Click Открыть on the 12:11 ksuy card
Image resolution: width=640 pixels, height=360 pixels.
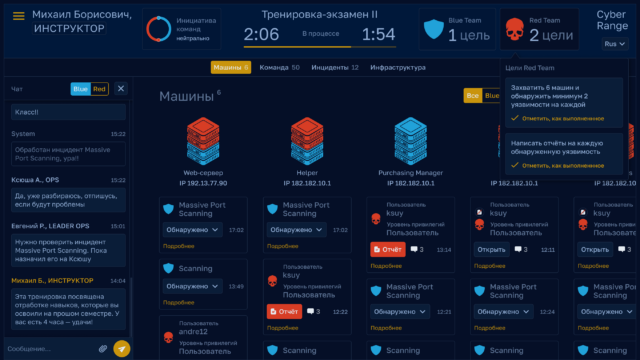[491, 249]
